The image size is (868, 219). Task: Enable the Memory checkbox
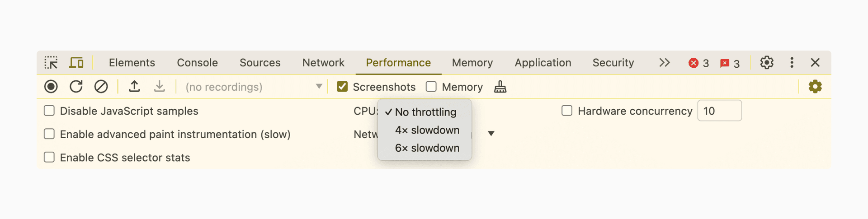(x=431, y=87)
